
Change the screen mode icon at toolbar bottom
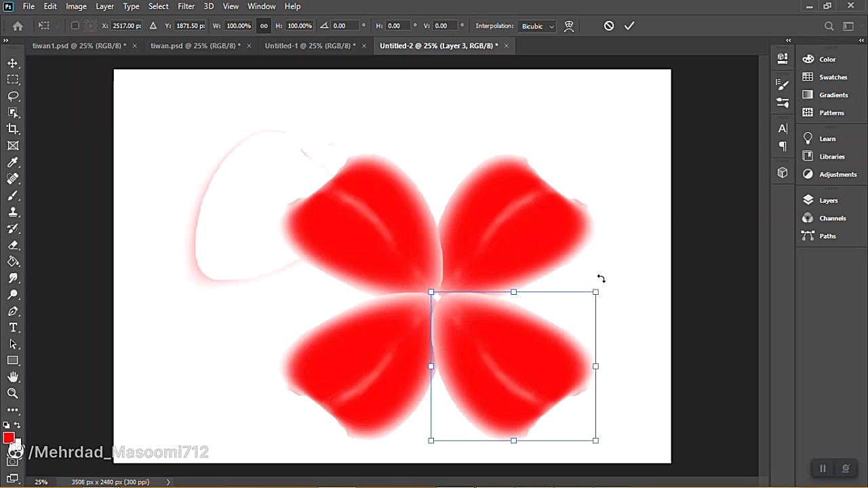point(13,479)
